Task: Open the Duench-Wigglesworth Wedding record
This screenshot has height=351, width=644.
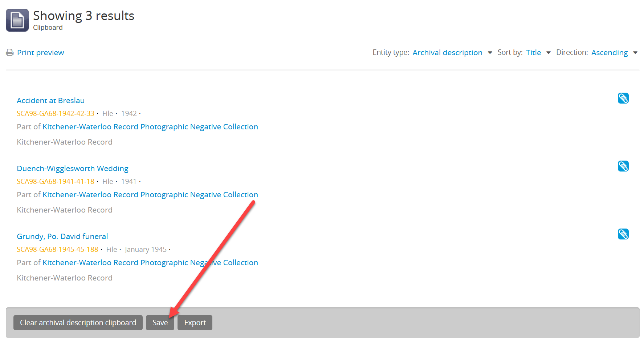Action: coord(73,169)
